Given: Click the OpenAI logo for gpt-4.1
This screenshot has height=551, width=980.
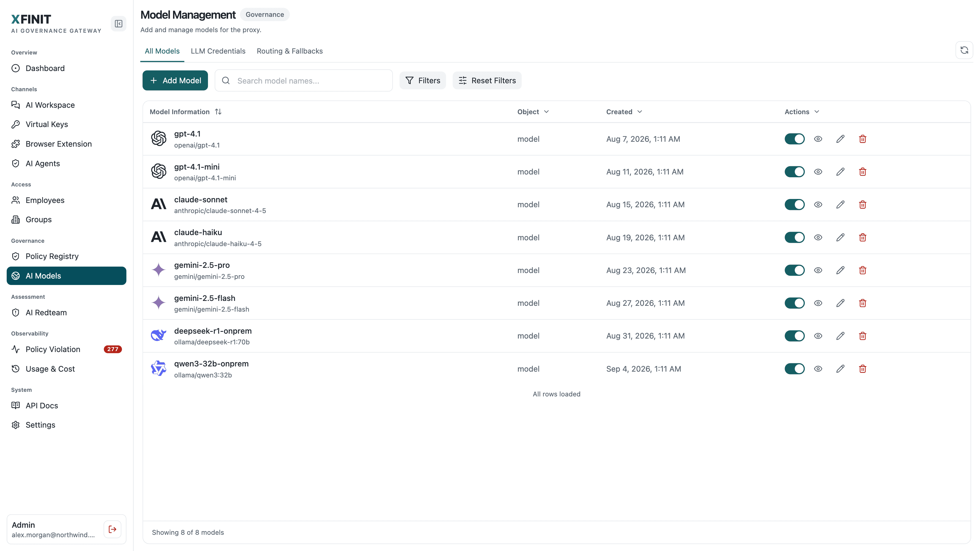Looking at the screenshot, I should [159, 138].
